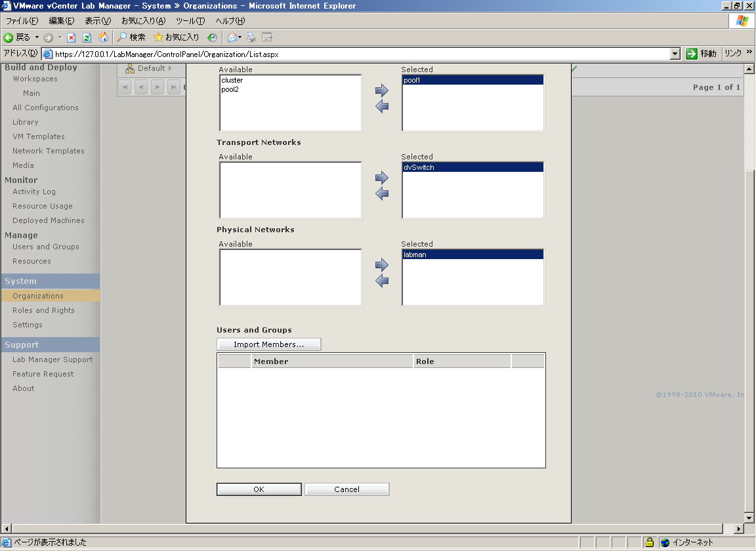Open the Help (ヘルプ) menu
The width and height of the screenshot is (756, 551).
tap(230, 21)
